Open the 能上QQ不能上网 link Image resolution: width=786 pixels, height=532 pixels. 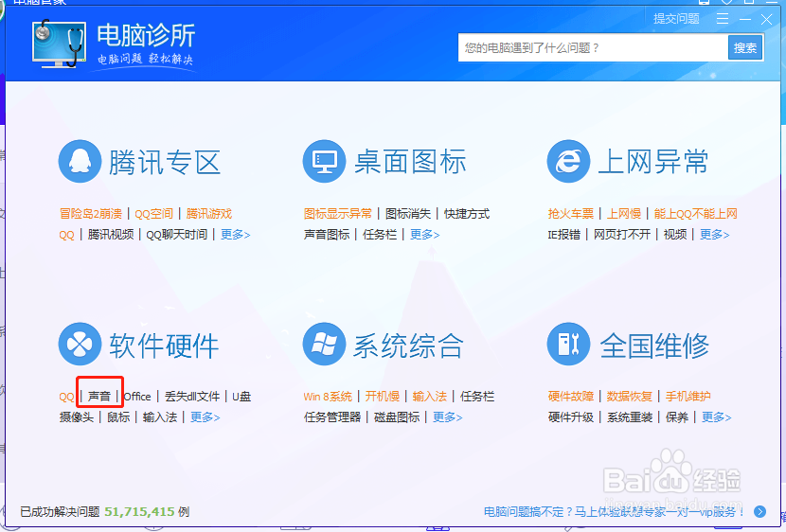click(696, 214)
